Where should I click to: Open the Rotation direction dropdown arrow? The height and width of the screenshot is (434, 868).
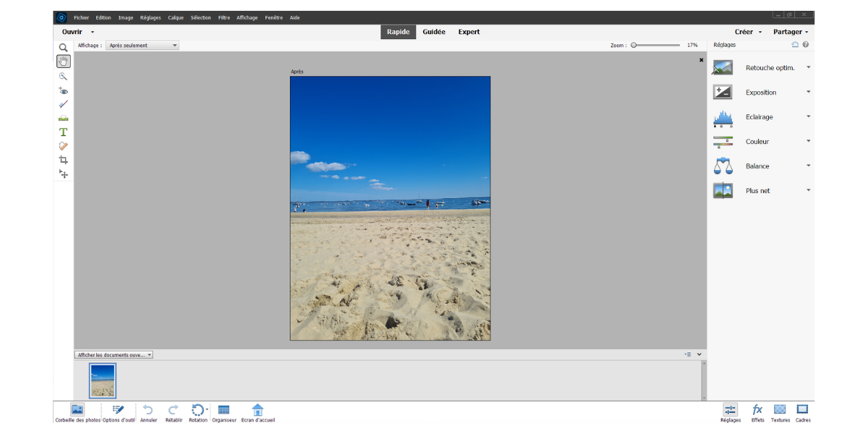click(x=207, y=410)
